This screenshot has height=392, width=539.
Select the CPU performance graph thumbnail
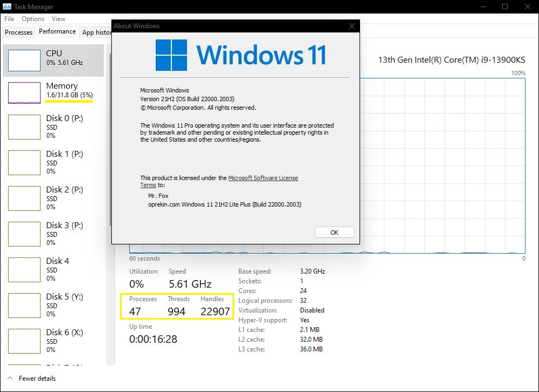tap(24, 61)
